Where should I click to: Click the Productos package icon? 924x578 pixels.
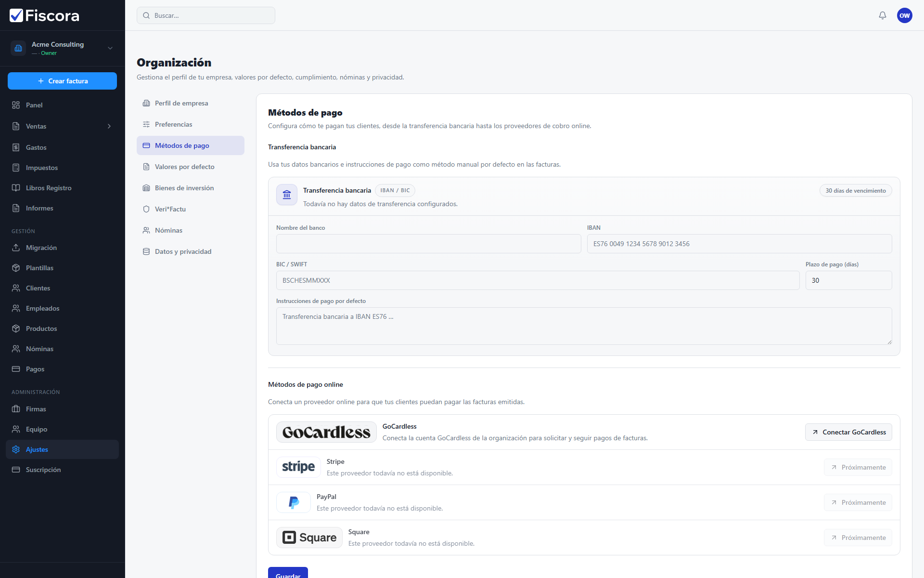[16, 328]
